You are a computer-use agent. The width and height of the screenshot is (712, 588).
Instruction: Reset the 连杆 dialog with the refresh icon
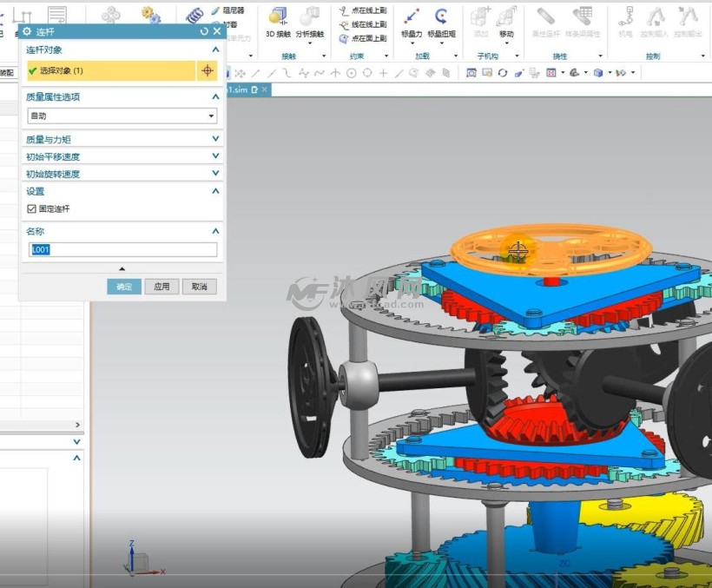tap(204, 31)
